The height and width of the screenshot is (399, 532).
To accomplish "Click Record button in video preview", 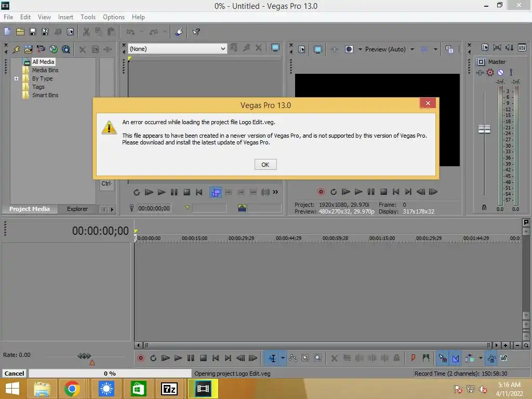I will click(x=321, y=192).
